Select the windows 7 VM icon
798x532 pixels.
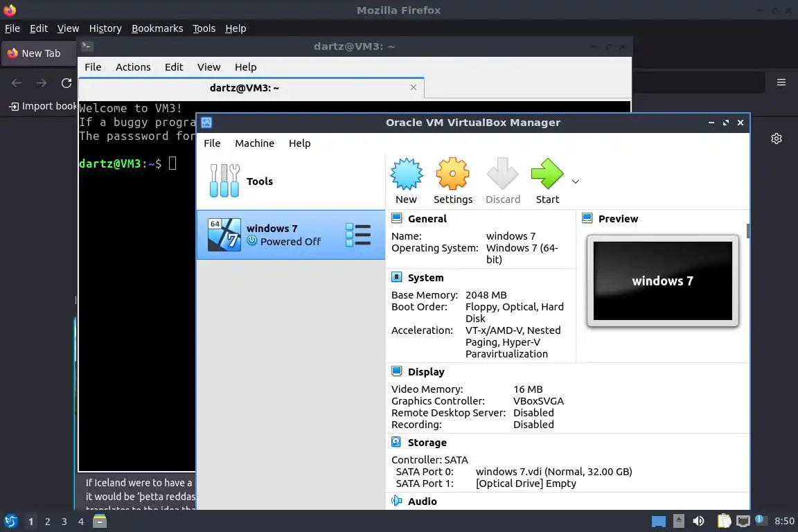click(x=224, y=235)
